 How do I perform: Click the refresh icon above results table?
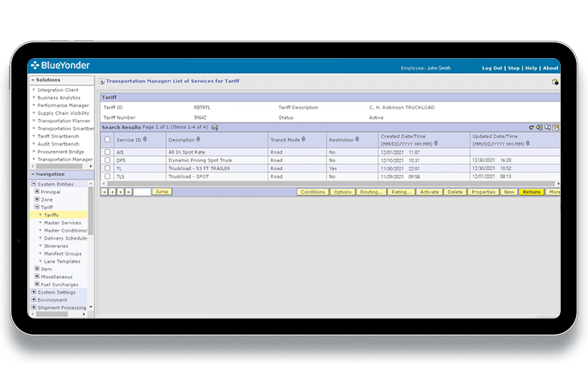tap(531, 127)
